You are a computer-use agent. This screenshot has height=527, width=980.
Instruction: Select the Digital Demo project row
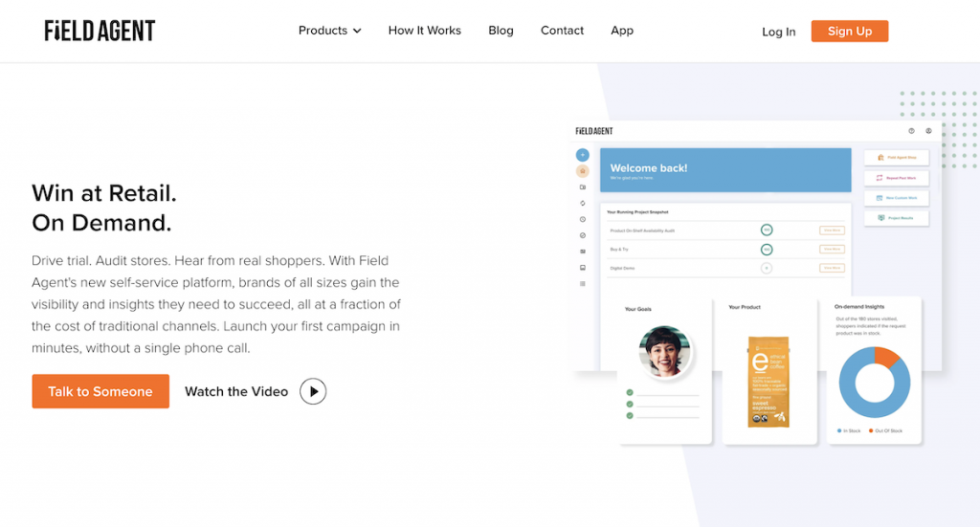click(725, 268)
